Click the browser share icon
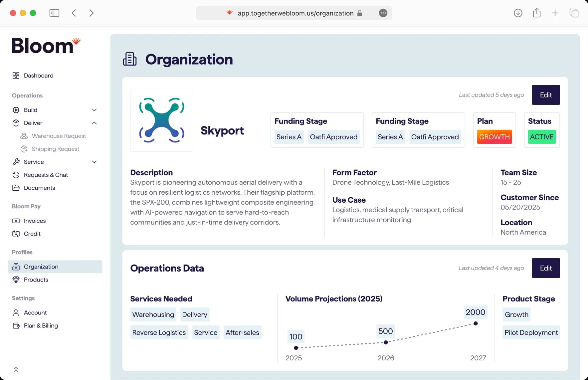This screenshot has height=380, width=588. 537,13
